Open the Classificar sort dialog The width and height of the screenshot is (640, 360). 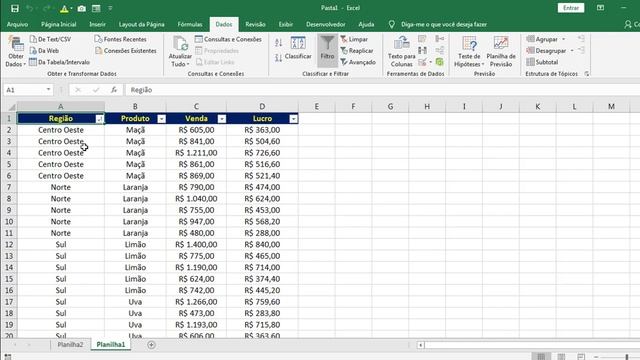(x=298, y=48)
